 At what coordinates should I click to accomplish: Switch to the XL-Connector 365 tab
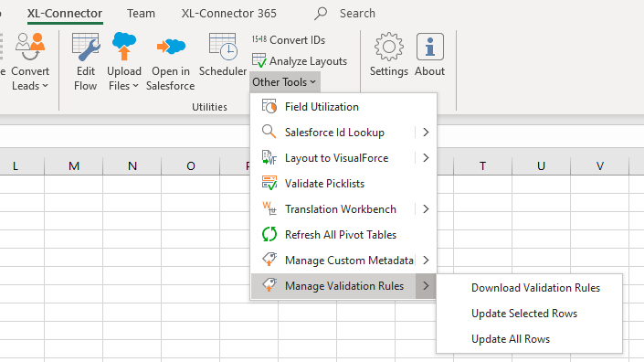pyautogui.click(x=228, y=13)
